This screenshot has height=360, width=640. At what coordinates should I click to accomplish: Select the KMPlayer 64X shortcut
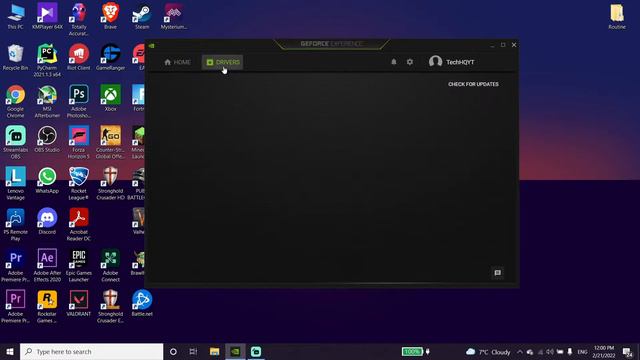click(x=47, y=17)
